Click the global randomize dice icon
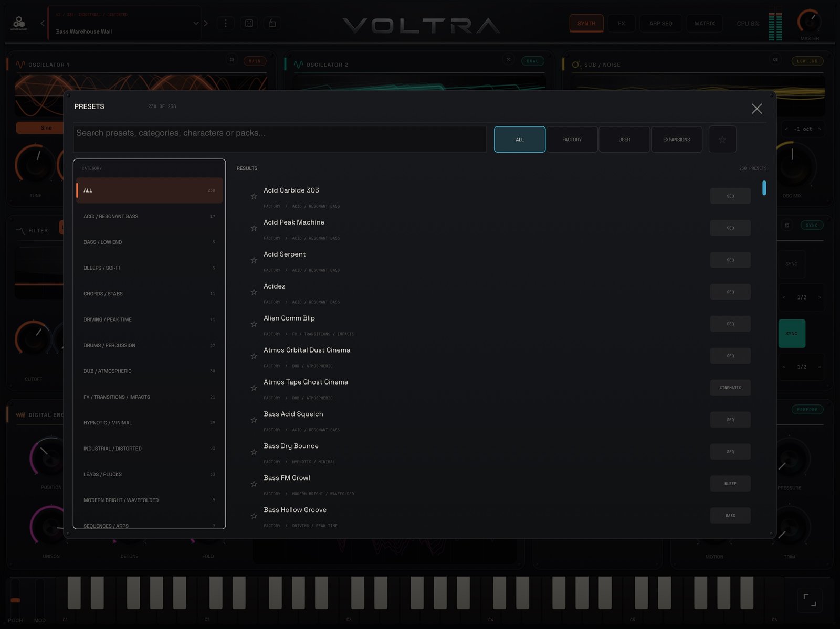This screenshot has height=629, width=840. pos(249,23)
